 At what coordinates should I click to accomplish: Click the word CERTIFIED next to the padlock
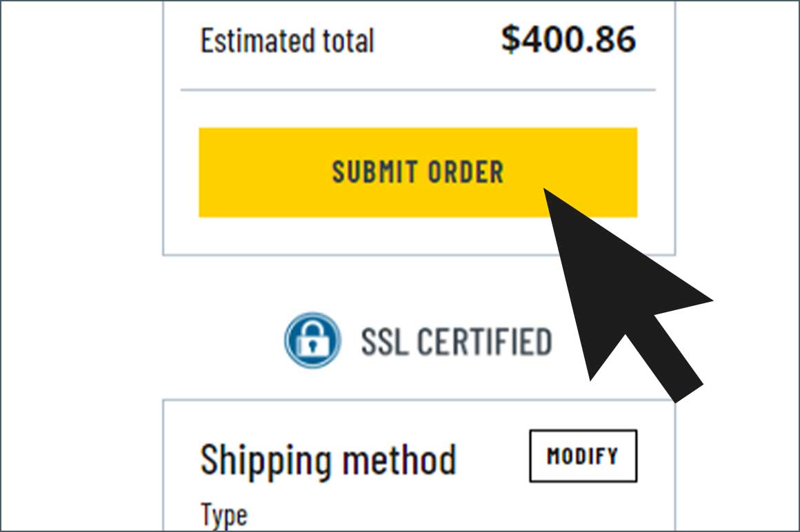click(x=485, y=341)
